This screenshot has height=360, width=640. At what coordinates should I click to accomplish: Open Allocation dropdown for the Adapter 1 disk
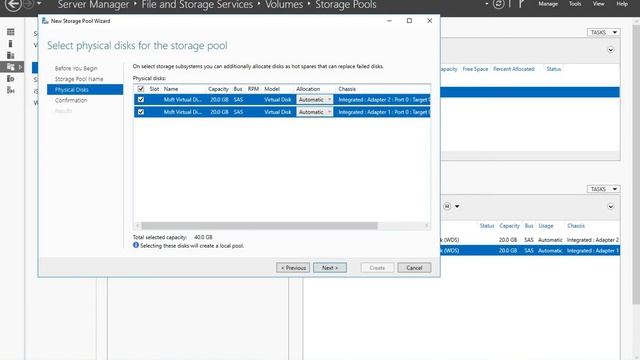click(314, 112)
